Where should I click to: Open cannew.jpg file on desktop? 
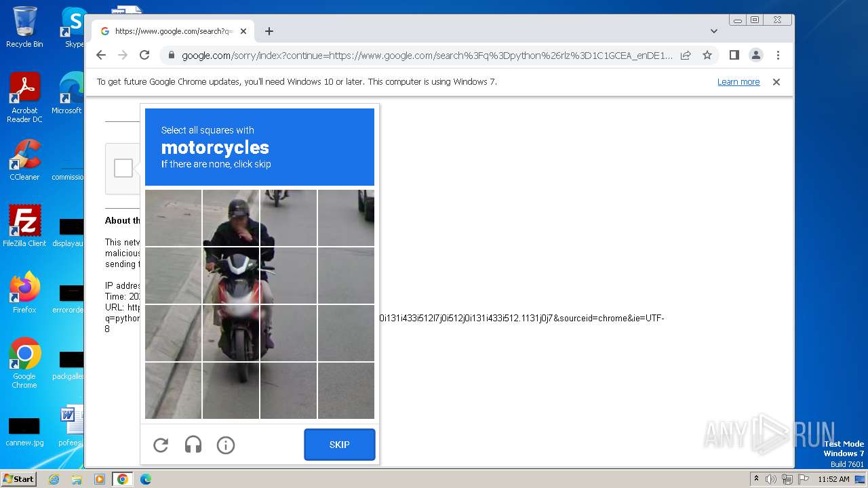coord(24,432)
